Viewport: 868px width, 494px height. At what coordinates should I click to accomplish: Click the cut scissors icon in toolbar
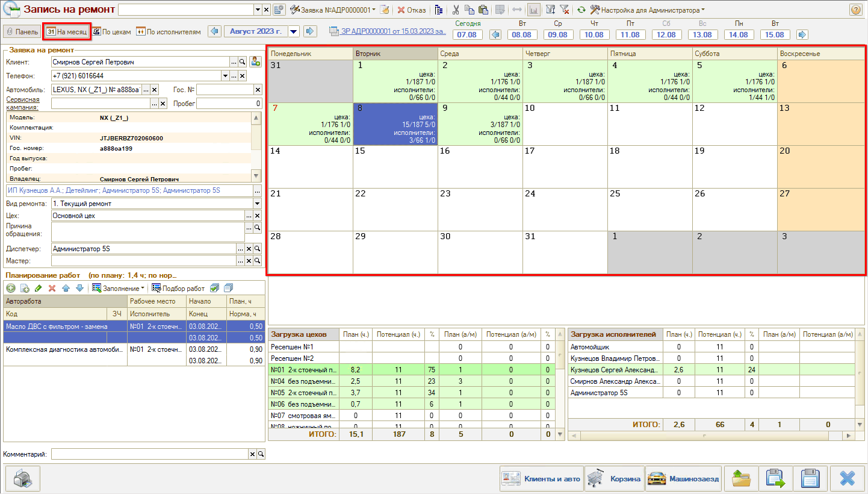click(x=456, y=10)
